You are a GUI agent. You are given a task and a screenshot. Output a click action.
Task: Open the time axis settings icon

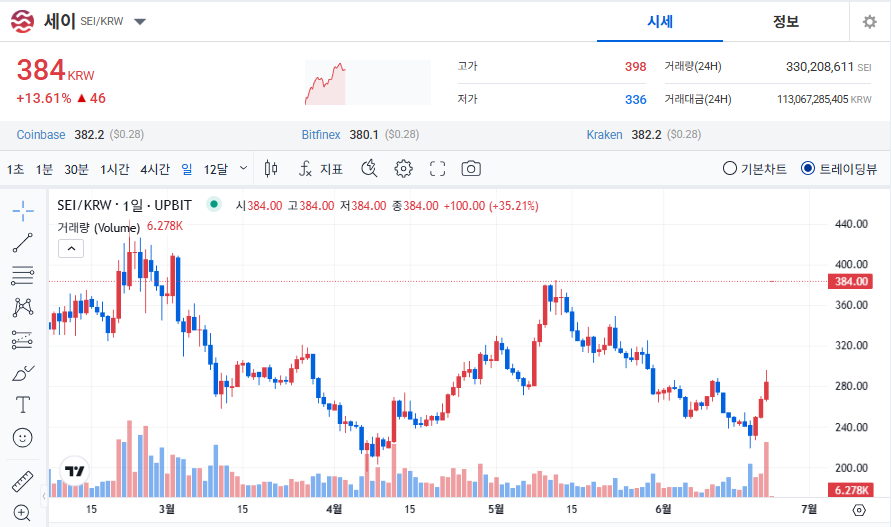click(859, 510)
